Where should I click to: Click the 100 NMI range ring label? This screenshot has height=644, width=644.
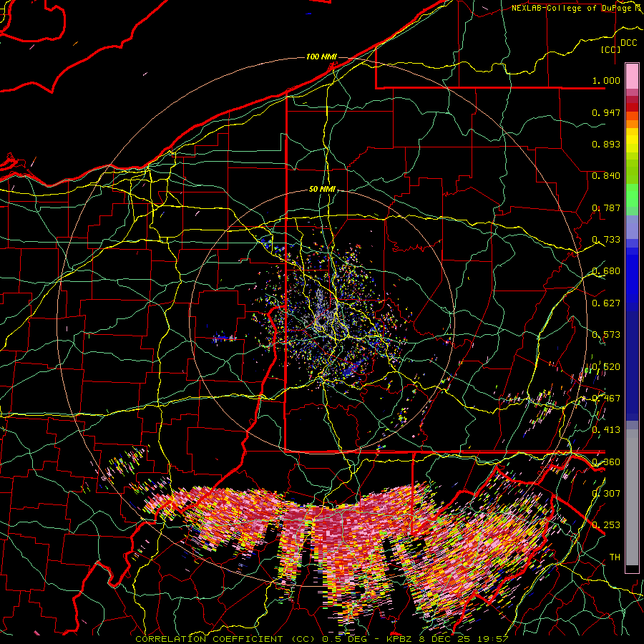[321, 57]
